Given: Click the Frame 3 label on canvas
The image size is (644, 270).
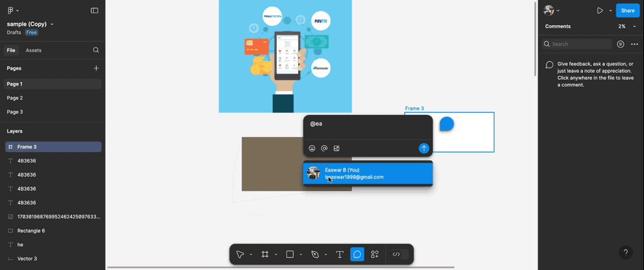Looking at the screenshot, I should (x=414, y=109).
